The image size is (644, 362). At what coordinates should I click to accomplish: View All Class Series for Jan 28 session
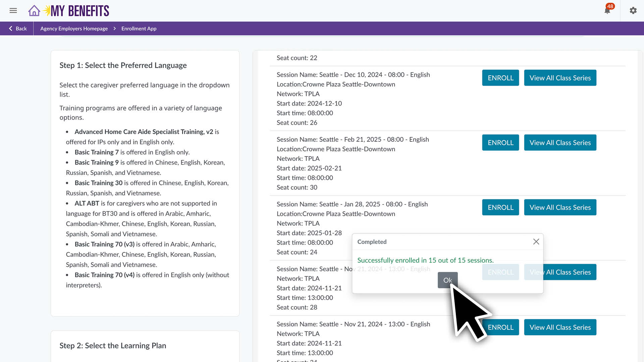tap(560, 207)
